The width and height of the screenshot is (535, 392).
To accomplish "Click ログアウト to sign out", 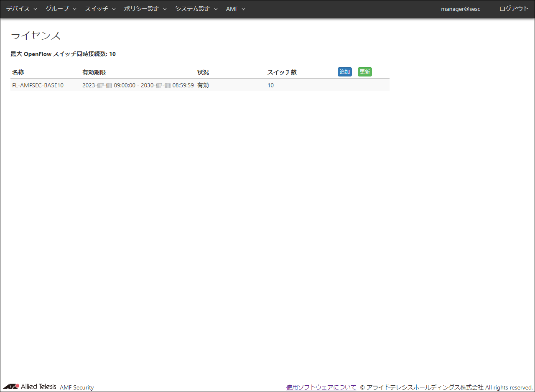I will click(514, 9).
